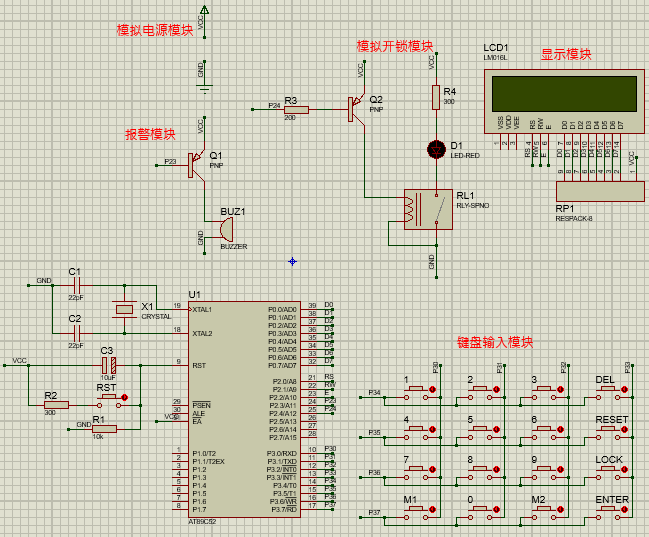Click the BUZ1 buzzer component
Image resolution: width=649 pixels, height=537 pixels.
click(x=226, y=230)
